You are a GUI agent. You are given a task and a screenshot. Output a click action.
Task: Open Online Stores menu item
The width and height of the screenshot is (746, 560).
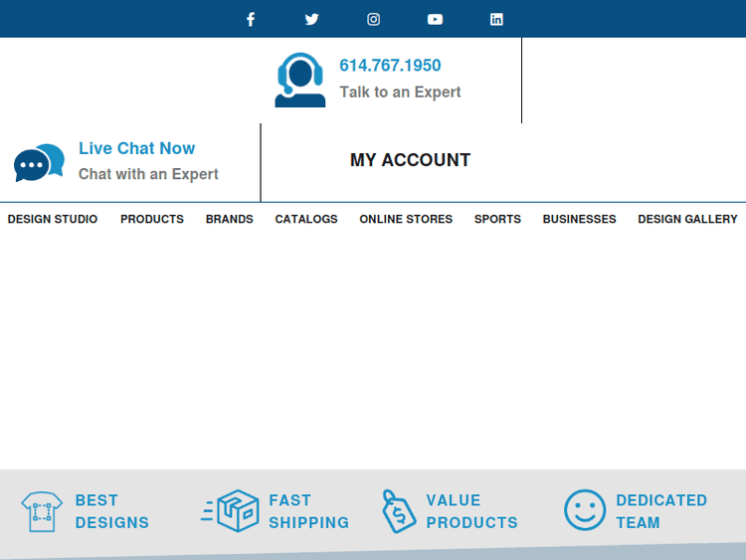click(406, 219)
